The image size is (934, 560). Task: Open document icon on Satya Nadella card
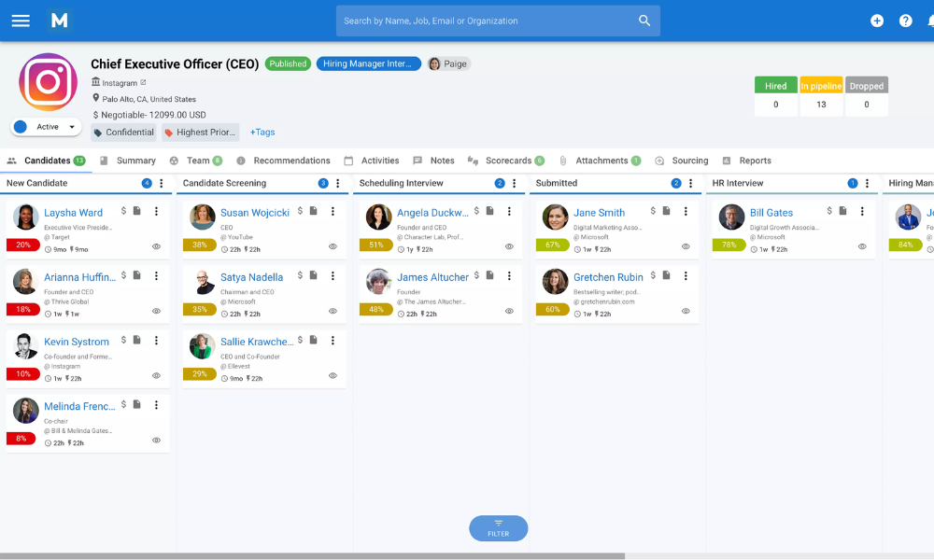[x=313, y=275]
